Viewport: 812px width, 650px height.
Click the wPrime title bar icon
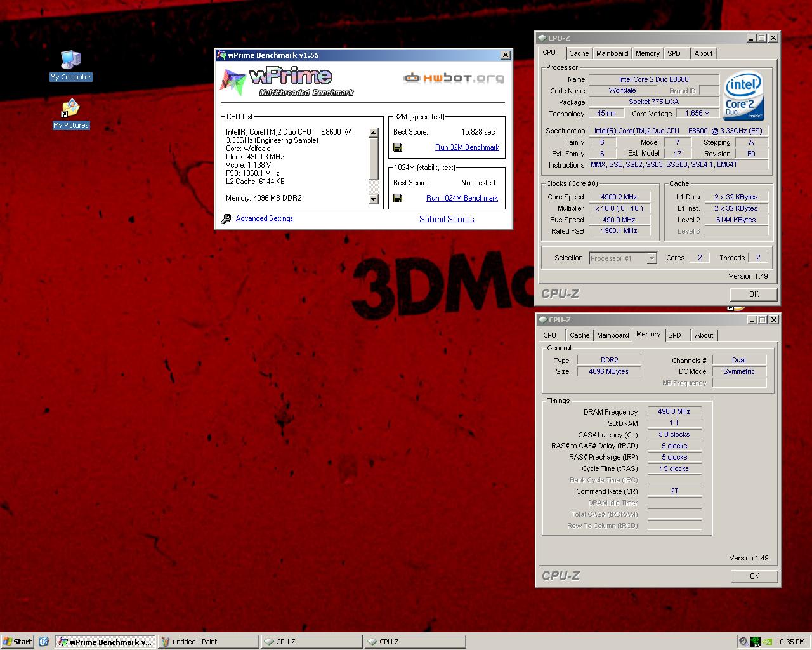pos(221,55)
